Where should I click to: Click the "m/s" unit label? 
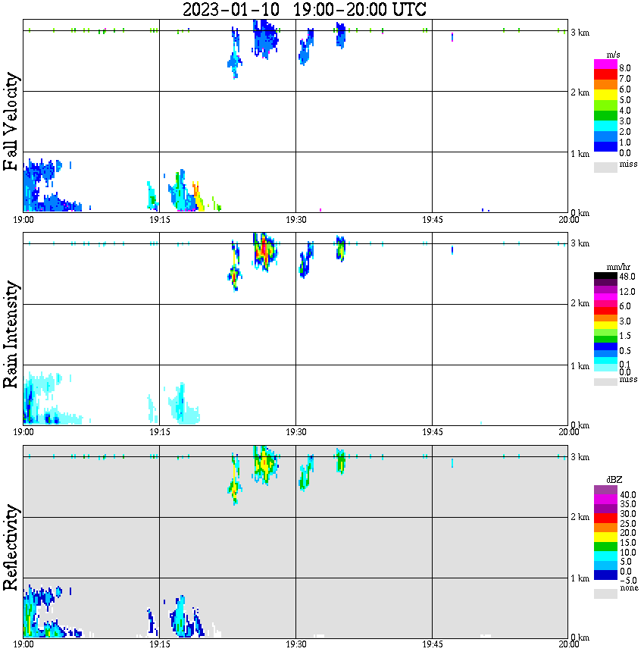point(613,55)
